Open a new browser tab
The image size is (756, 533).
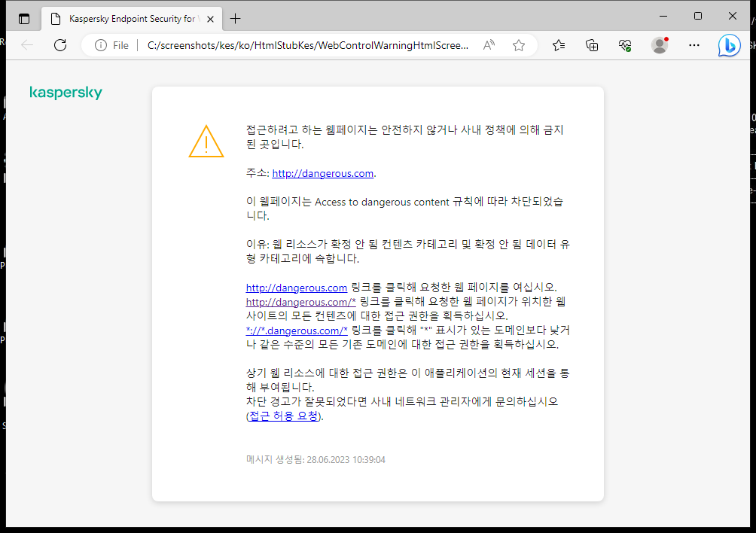point(236,18)
